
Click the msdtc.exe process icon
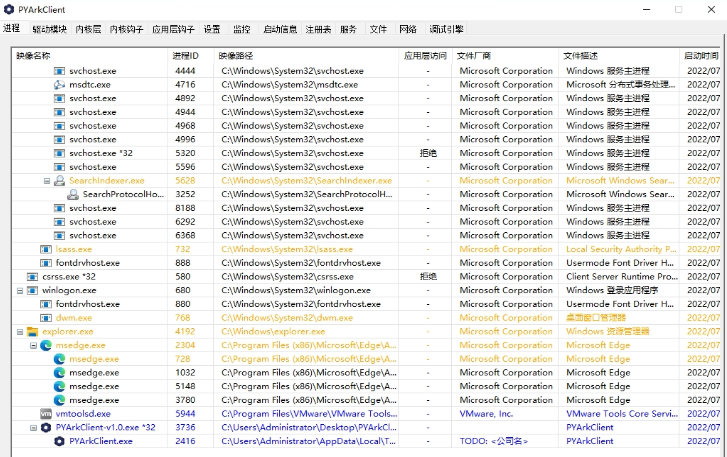[x=59, y=85]
